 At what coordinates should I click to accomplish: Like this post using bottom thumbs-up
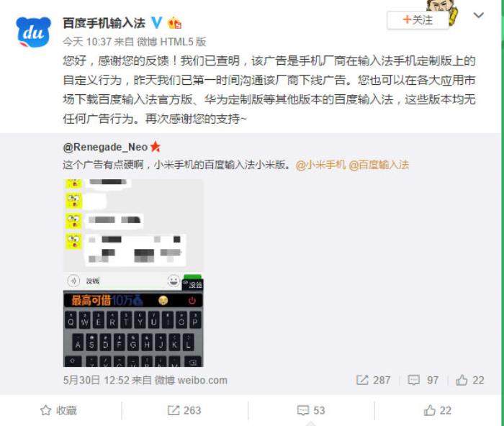[438, 411]
